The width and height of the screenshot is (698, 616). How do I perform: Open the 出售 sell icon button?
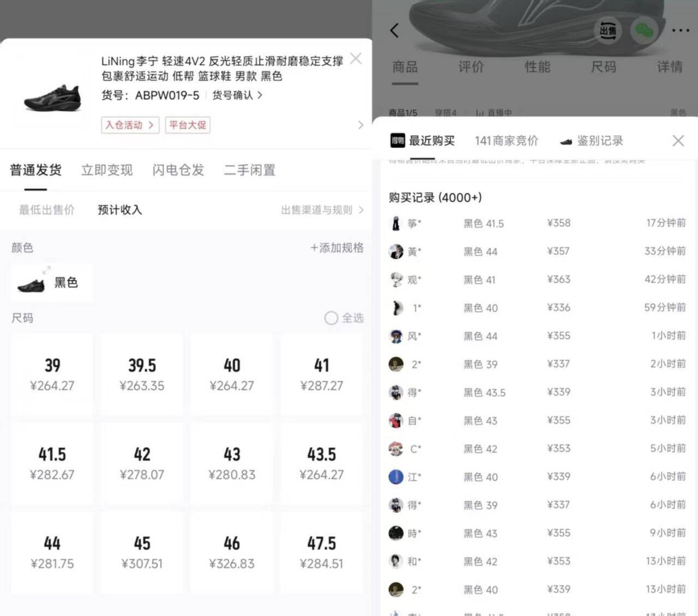point(608,30)
